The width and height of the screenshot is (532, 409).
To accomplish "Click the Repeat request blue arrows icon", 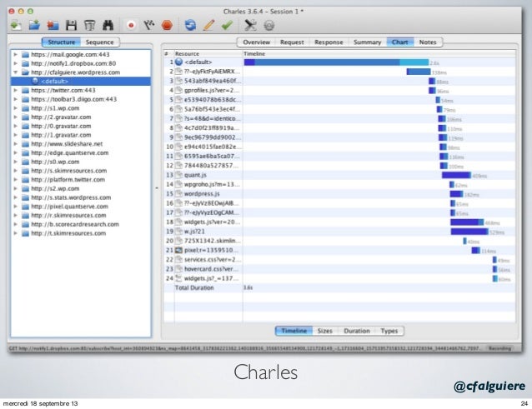I will [190, 25].
